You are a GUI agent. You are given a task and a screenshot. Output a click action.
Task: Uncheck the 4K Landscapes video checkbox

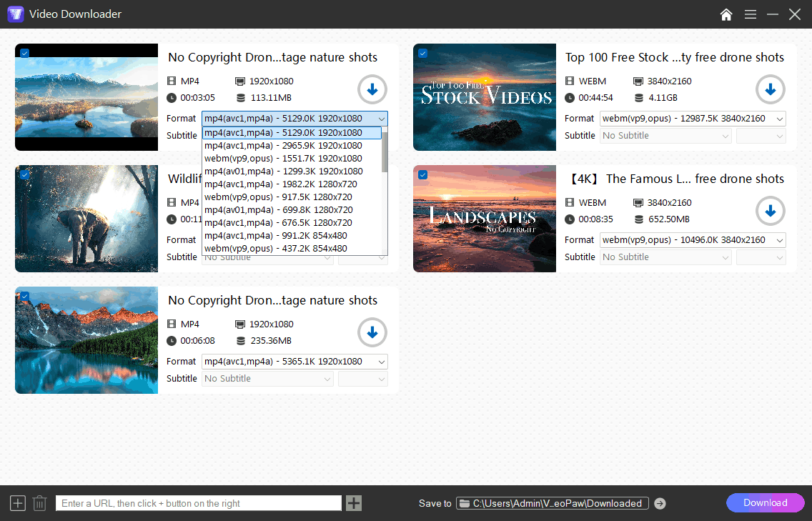(x=422, y=174)
